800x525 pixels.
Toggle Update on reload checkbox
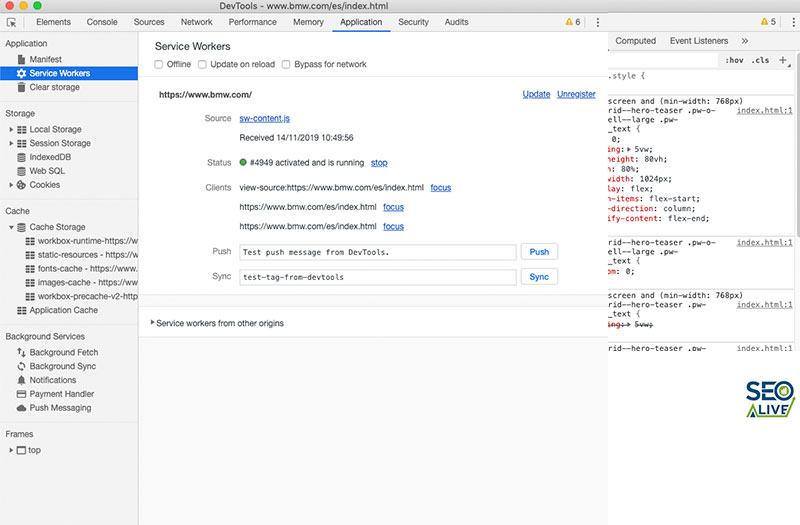[202, 65]
